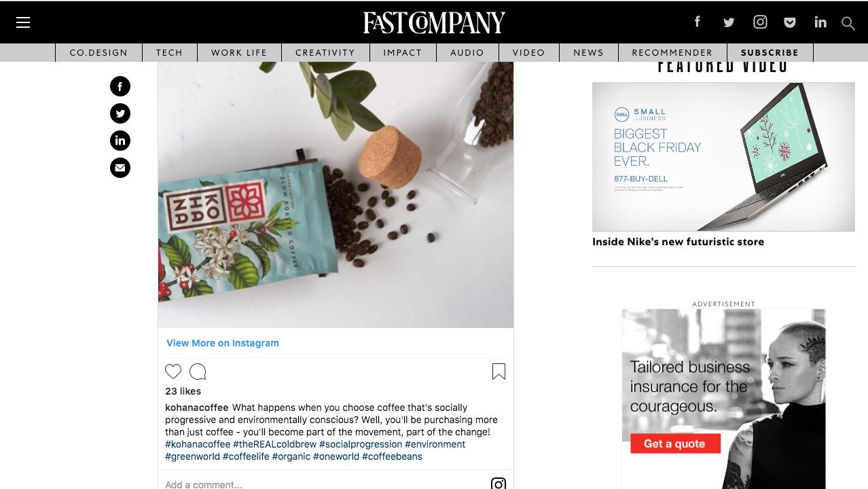This screenshot has width=868, height=489.
Task: Open the SUBSCRIBE nav item
Action: point(770,52)
